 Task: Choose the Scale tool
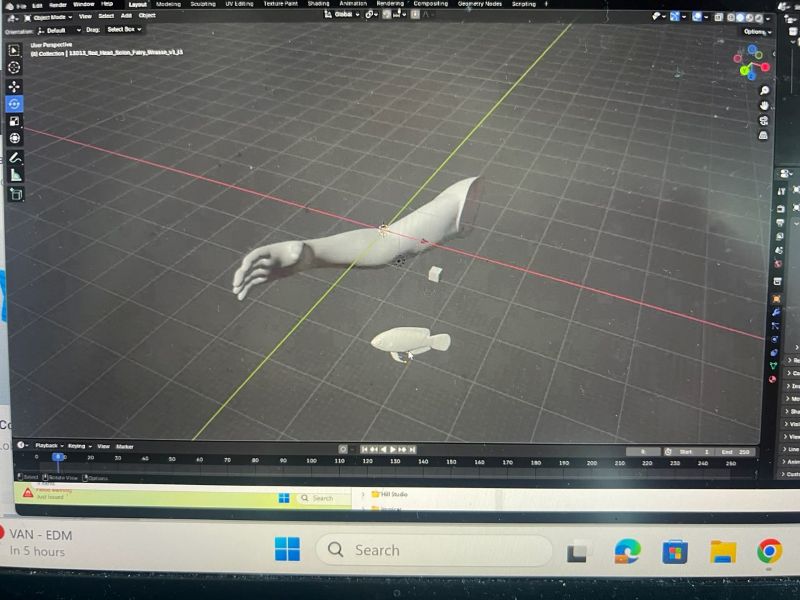point(14,121)
